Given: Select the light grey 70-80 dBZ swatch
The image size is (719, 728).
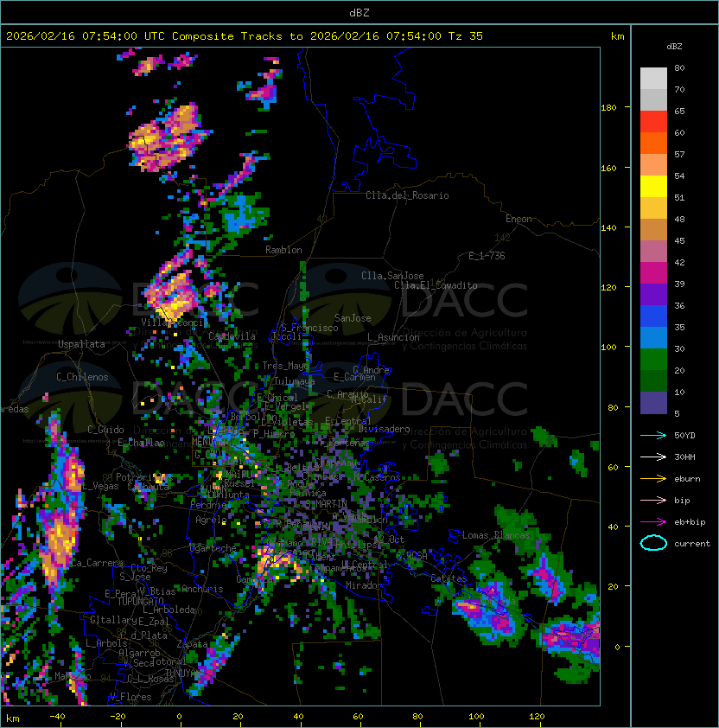Looking at the screenshot, I should (x=653, y=78).
